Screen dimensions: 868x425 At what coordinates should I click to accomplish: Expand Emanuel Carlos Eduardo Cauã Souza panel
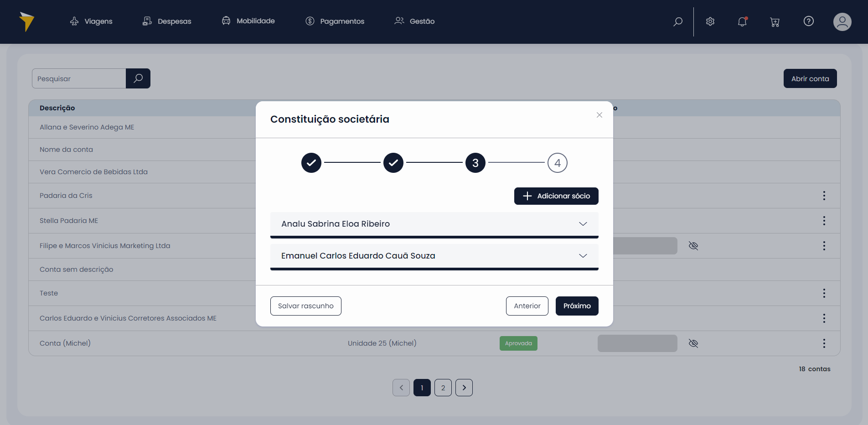pos(583,256)
